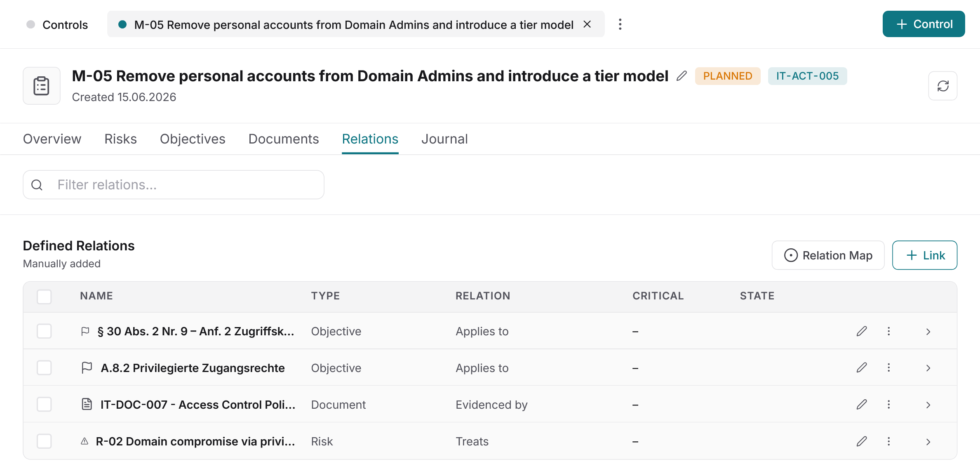The height and width of the screenshot is (471, 980).
Task: Click the + Link button
Action: [925, 255]
